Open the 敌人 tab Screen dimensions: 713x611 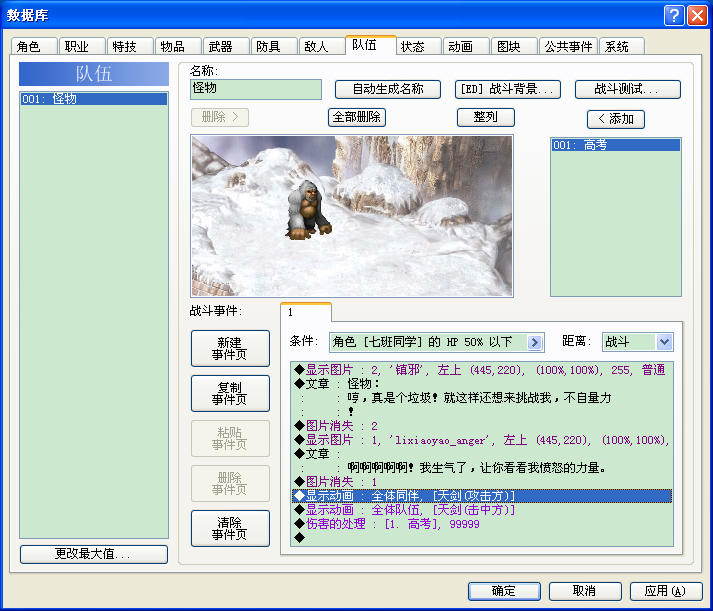322,46
